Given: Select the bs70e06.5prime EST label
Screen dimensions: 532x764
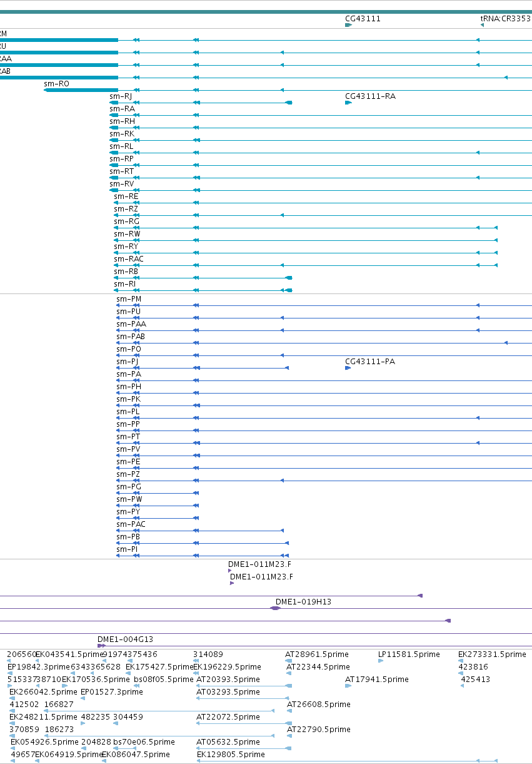Looking at the screenshot, I should pyautogui.click(x=144, y=742).
